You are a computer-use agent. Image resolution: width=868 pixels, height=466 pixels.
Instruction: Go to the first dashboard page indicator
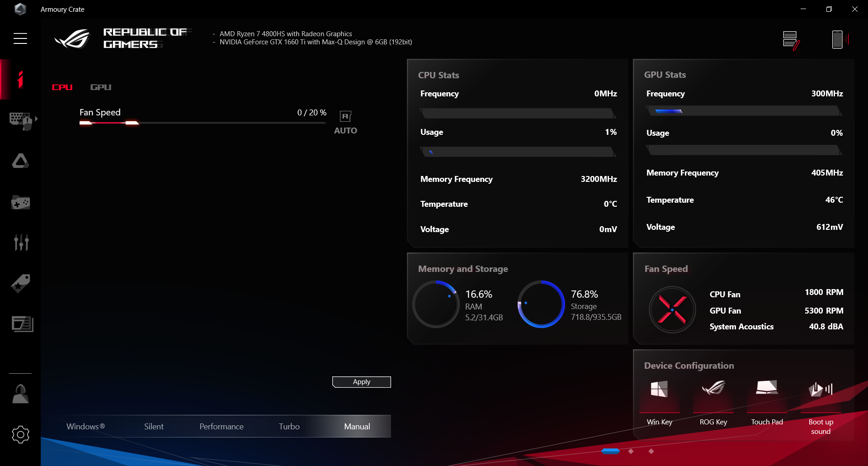pyautogui.click(x=611, y=451)
